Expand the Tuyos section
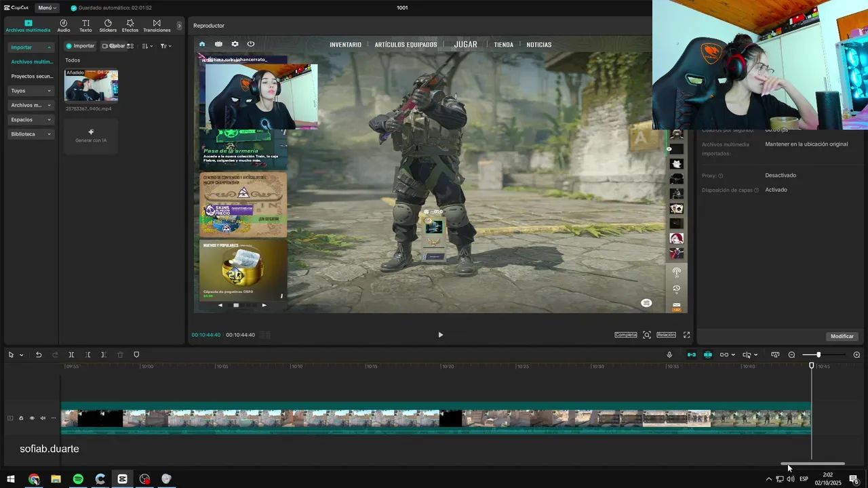 pyautogui.click(x=31, y=91)
